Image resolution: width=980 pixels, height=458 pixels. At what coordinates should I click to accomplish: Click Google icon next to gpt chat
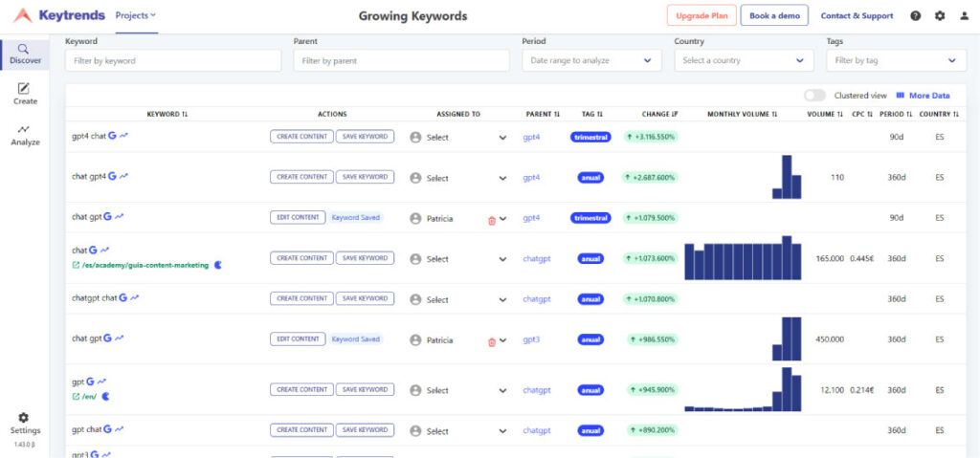pyautogui.click(x=107, y=429)
